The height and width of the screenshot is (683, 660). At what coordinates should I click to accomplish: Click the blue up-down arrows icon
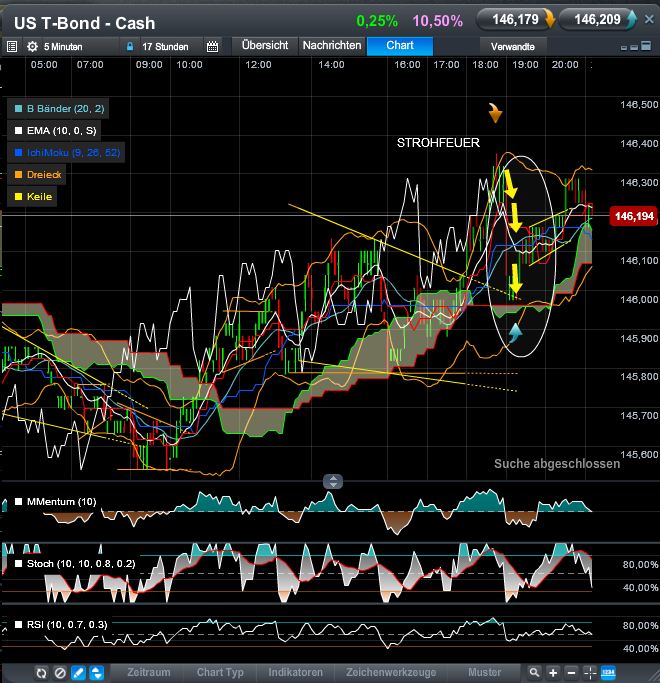(x=97, y=673)
